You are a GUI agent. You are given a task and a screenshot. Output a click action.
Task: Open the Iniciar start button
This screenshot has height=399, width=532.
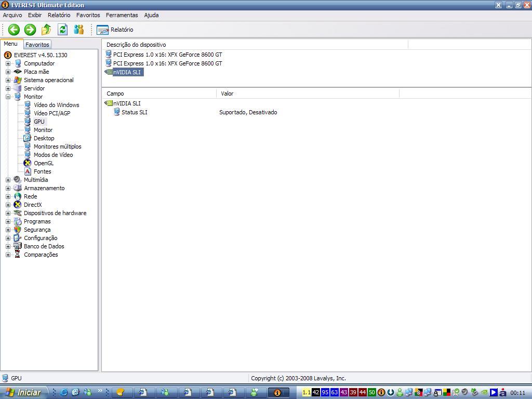[x=23, y=393]
